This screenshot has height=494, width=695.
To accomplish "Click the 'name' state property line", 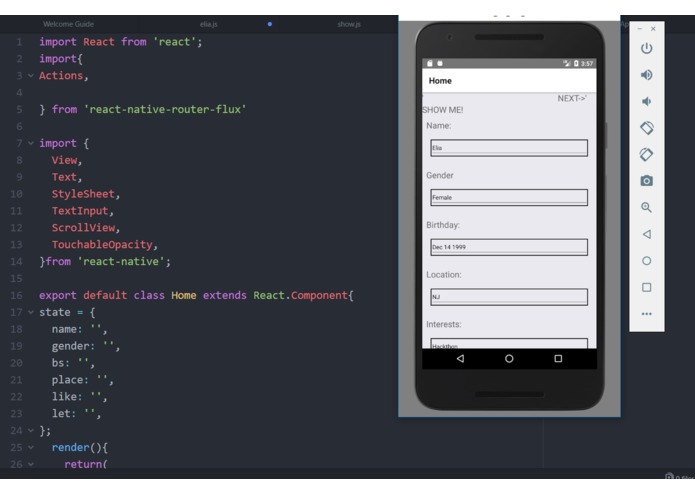I will point(79,329).
